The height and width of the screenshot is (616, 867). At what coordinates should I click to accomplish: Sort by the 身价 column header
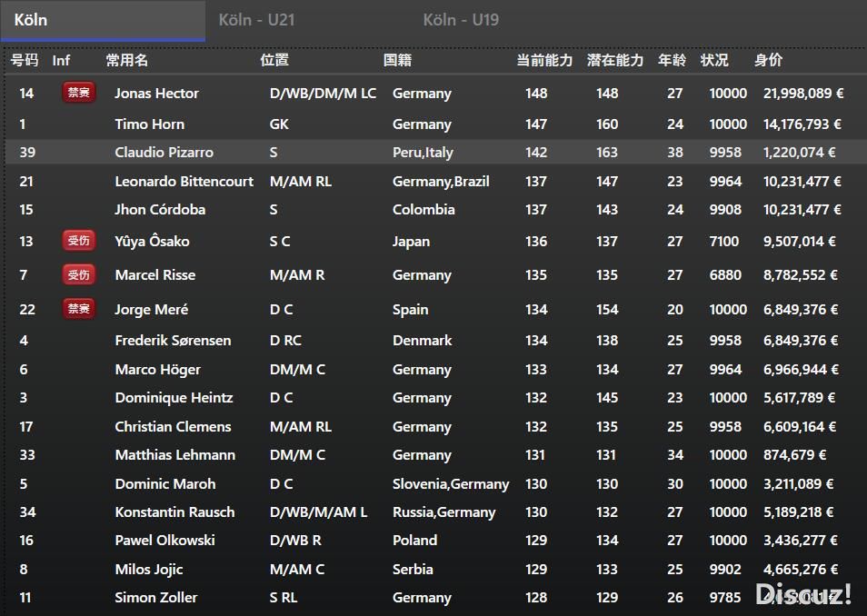[x=768, y=60]
